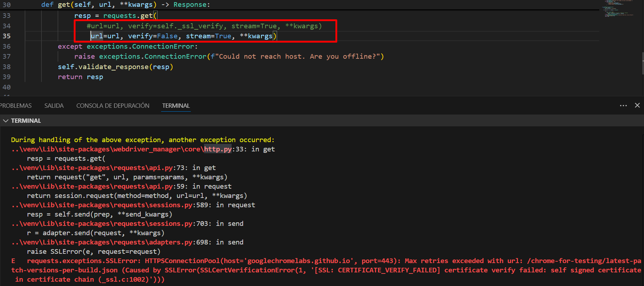Open the panel's more actions ellipsis menu
Screen dimensions: 644x286
tap(623, 106)
